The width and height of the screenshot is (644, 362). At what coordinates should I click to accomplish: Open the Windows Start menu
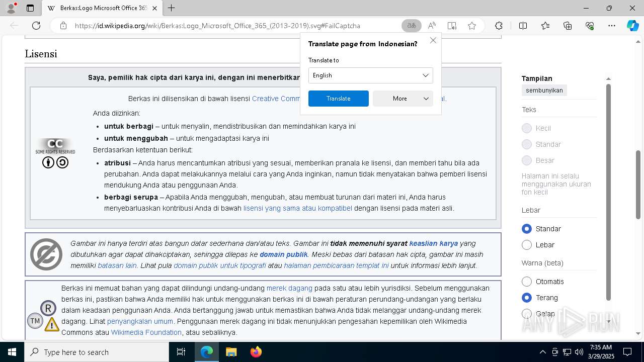12,352
